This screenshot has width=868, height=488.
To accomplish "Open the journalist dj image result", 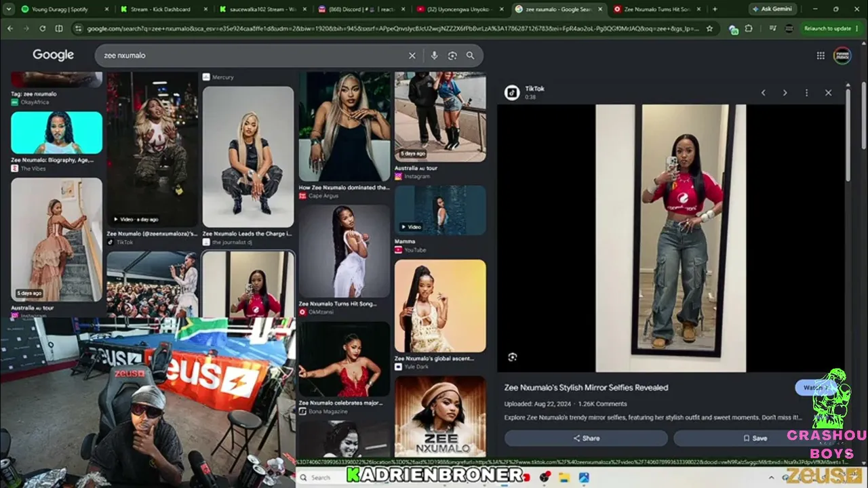I will coord(248,157).
